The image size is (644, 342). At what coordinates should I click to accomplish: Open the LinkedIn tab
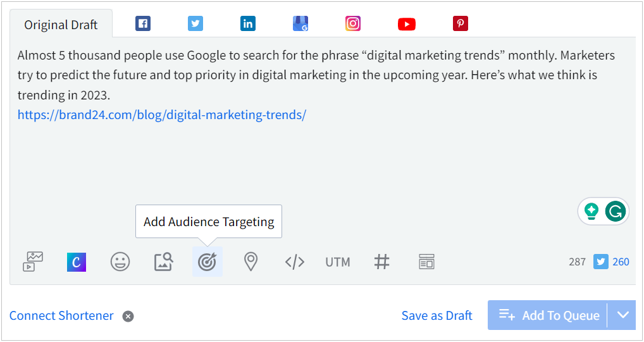click(x=248, y=24)
